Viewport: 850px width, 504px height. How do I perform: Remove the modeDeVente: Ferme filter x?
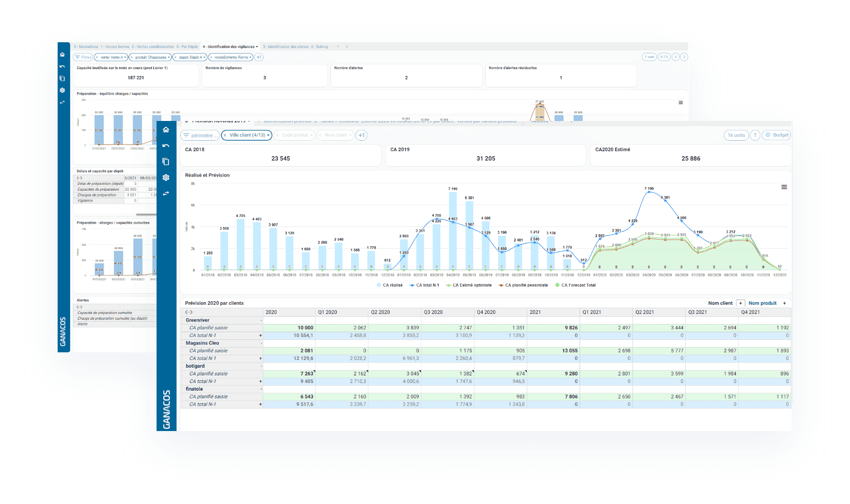click(x=211, y=57)
